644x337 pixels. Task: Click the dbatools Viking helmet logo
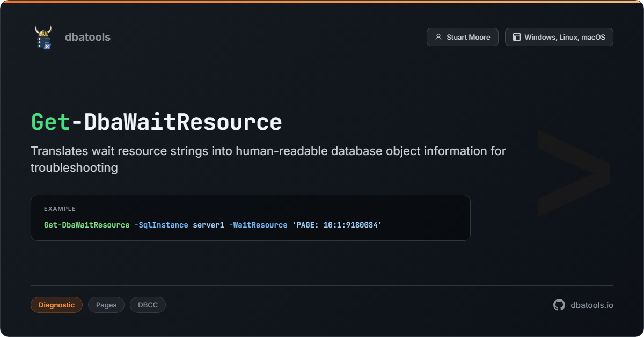pyautogui.click(x=43, y=37)
